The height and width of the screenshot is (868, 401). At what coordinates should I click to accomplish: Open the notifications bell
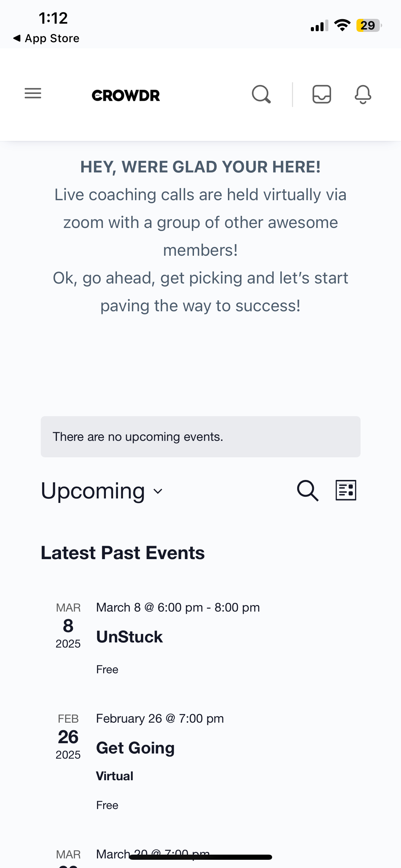click(363, 94)
